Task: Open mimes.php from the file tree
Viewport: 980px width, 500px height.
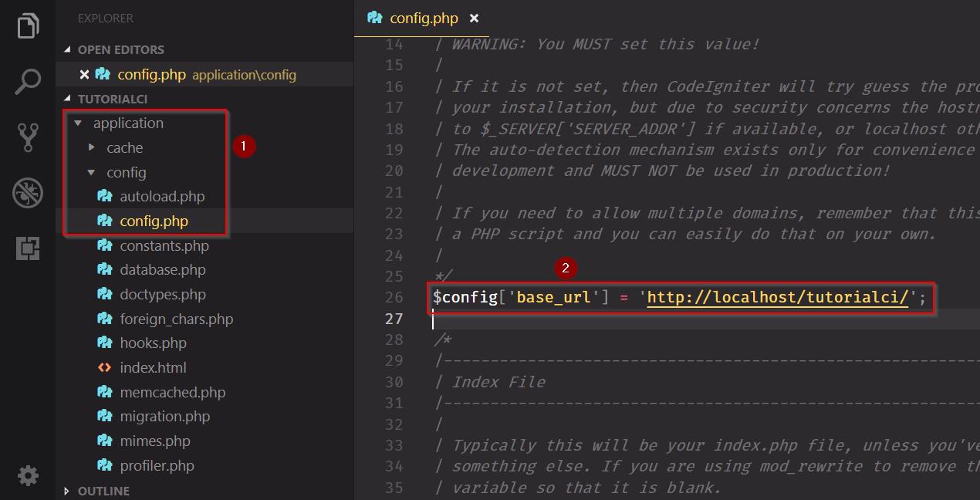Action: click(x=155, y=441)
